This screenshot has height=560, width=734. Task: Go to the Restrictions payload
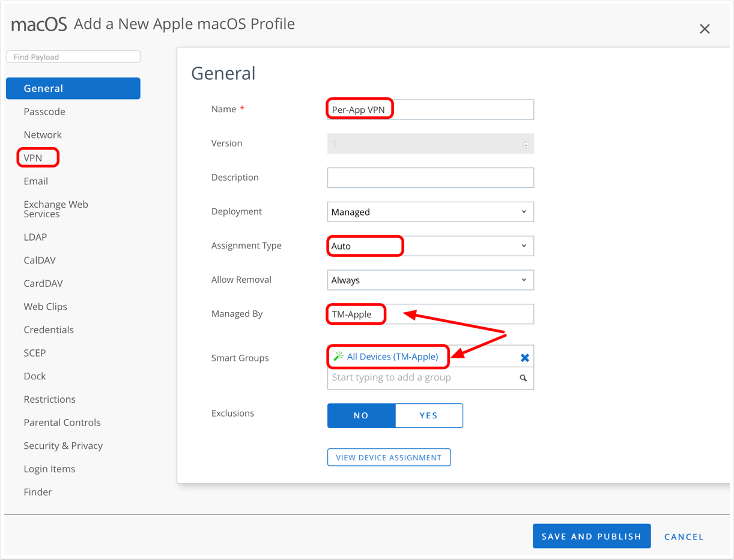point(49,400)
